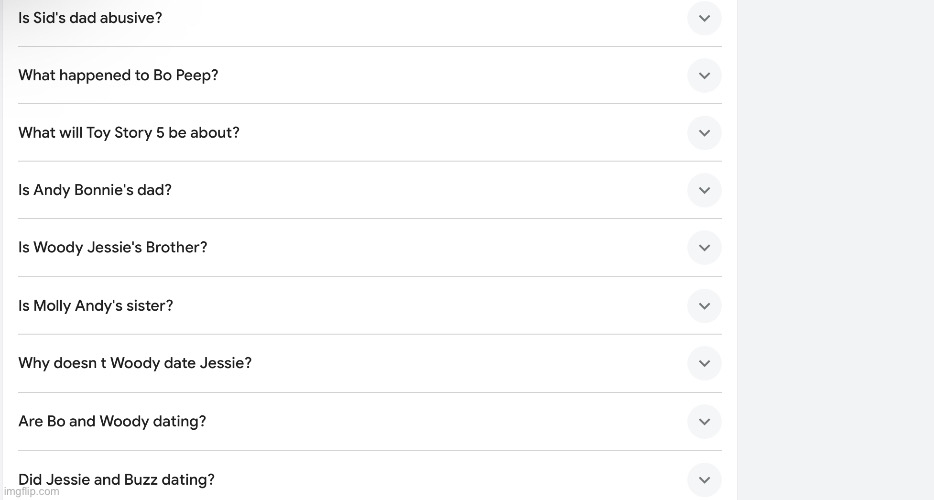Click 'Are Bo and Woody dating?' question text
934x500 pixels.
112,421
